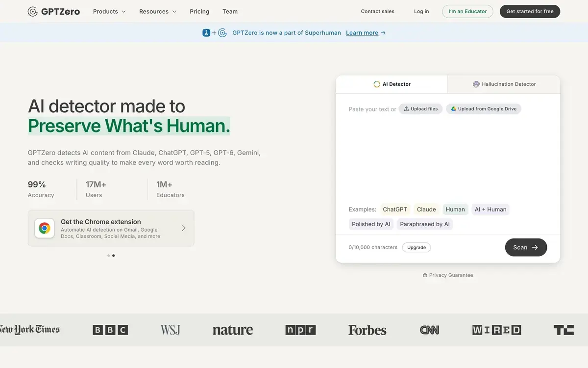Click the AI Detector ring icon
Viewport: 588px width, 368px height.
tap(377, 84)
